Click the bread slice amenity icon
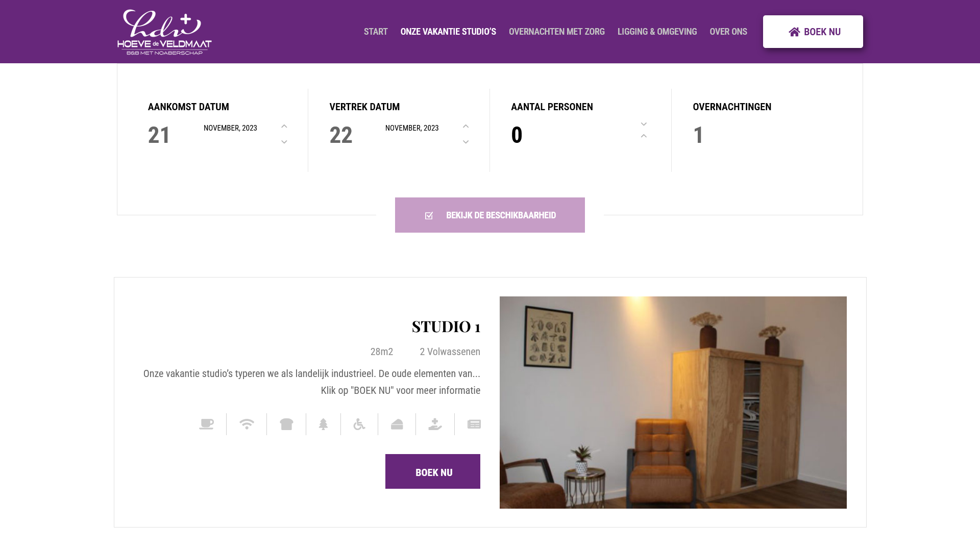This screenshot has width=980, height=551. coord(286,424)
